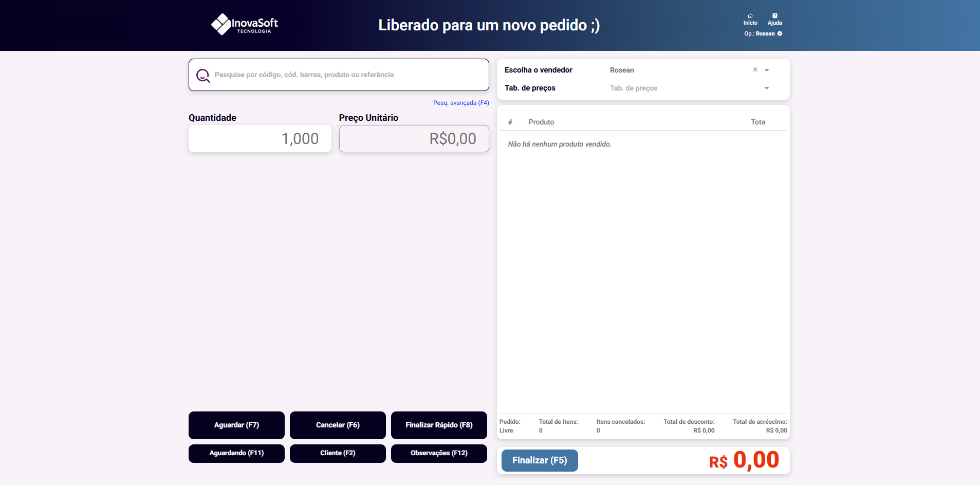Click Finalizar Rápido (F8)

pos(439,425)
